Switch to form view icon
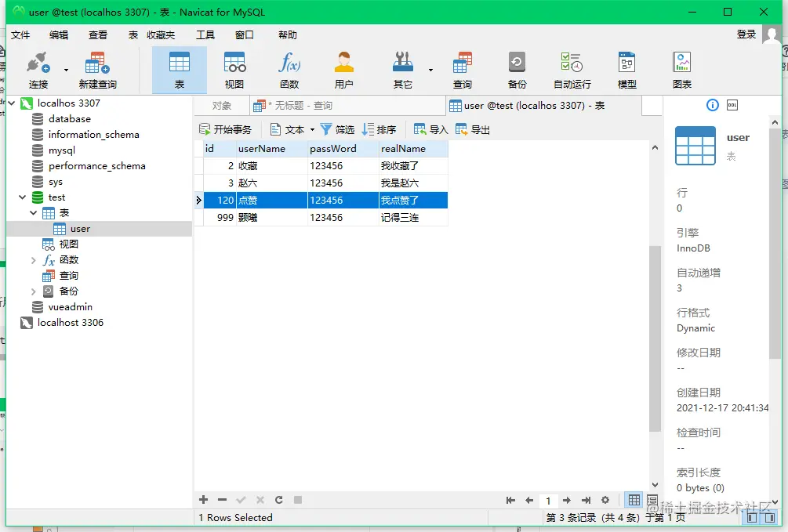Image resolution: width=788 pixels, height=532 pixels. pos(652,500)
